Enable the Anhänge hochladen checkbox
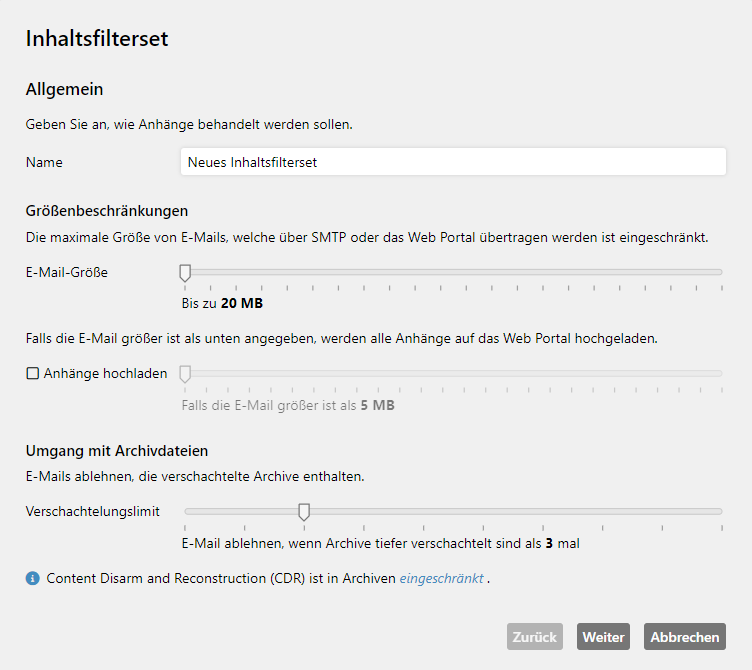The image size is (752, 670). pos(32,373)
